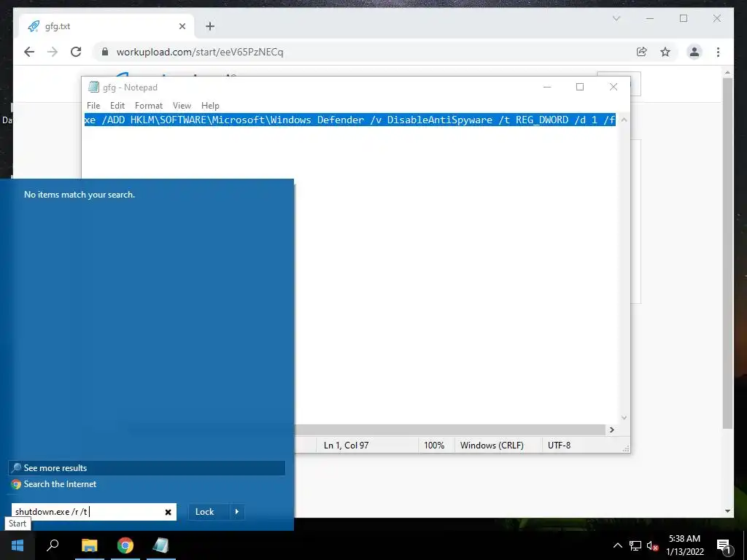Click the Windows Start button
This screenshot has height=560, width=747.
[x=18, y=545]
